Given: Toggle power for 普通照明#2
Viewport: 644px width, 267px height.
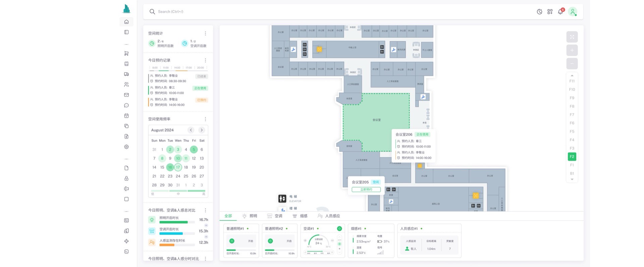Looking at the screenshot, I should 270,241.
